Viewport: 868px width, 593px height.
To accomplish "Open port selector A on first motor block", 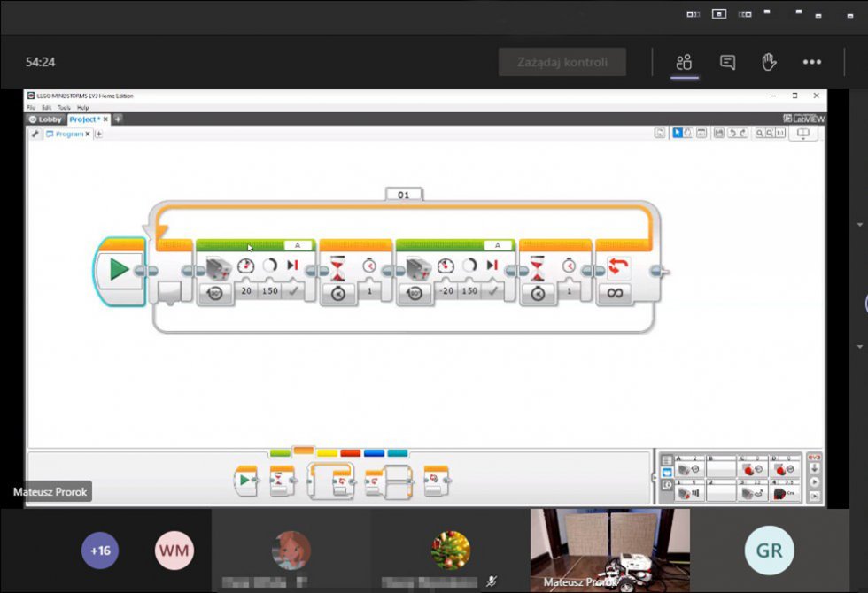I will pos(298,245).
